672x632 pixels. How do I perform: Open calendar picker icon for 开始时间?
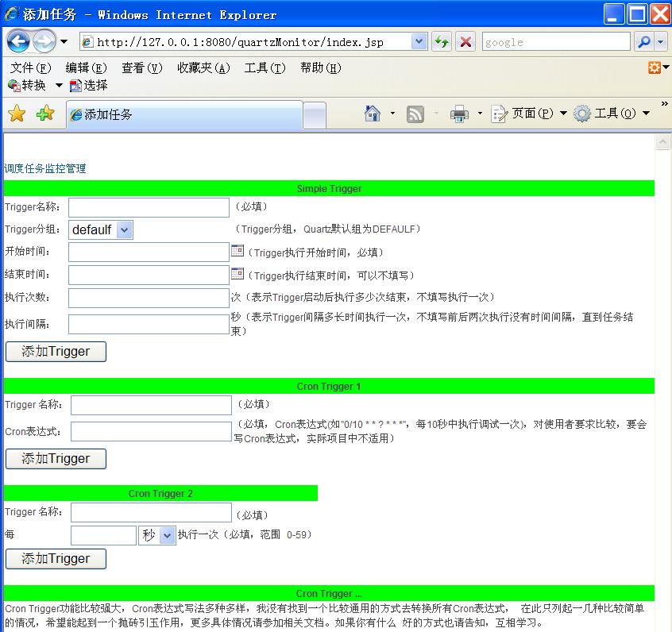point(238,250)
